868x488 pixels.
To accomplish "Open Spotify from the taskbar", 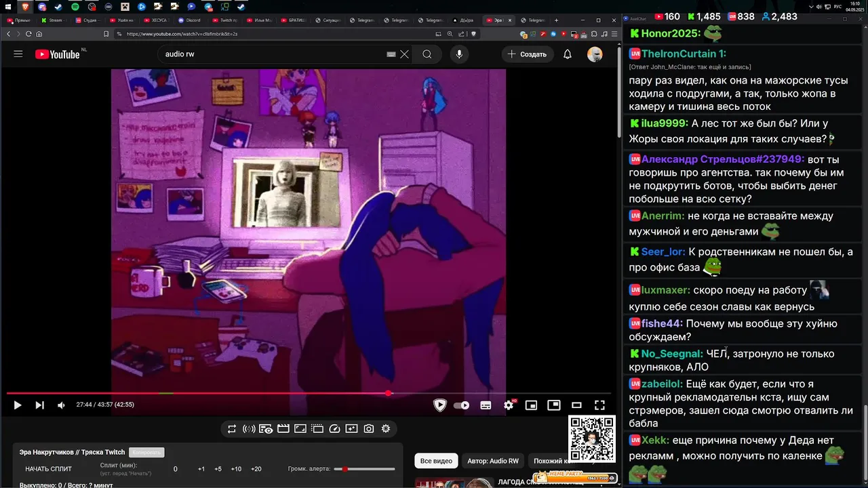I will [x=75, y=7].
